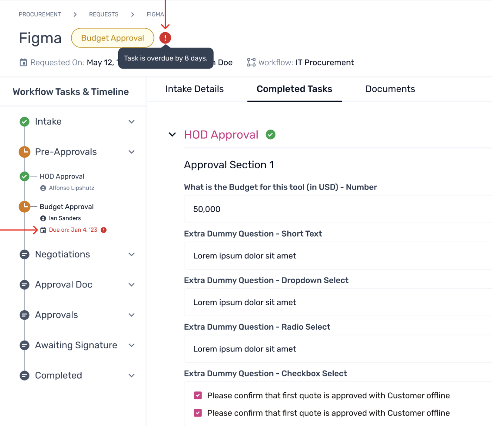Click the calendar icon beside Due on date
504x441 pixels.
(43, 230)
